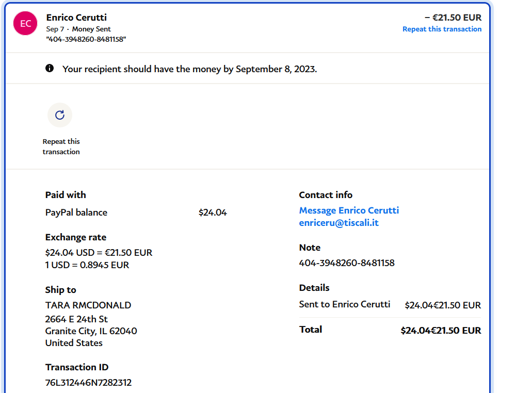The width and height of the screenshot is (532, 393).
Task: Click the Total amount $24.04€21.50 EUR
Action: [441, 331]
